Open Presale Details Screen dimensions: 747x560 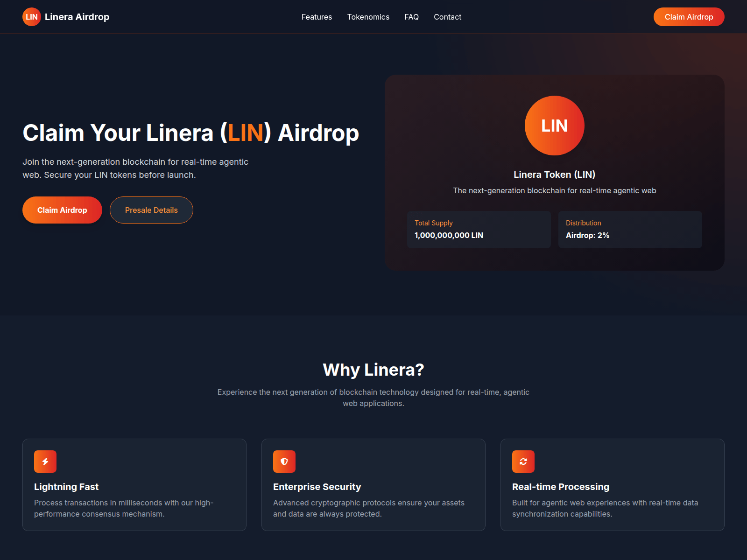[x=151, y=210]
